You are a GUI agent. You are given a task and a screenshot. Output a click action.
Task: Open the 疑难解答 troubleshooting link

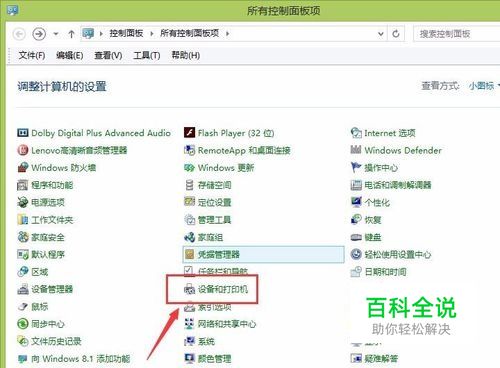point(381,359)
